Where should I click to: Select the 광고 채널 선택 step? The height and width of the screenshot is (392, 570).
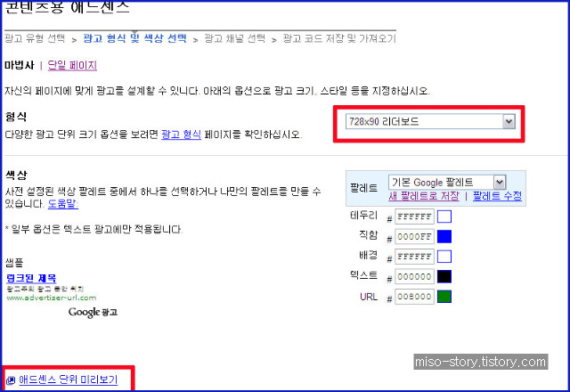coord(235,38)
